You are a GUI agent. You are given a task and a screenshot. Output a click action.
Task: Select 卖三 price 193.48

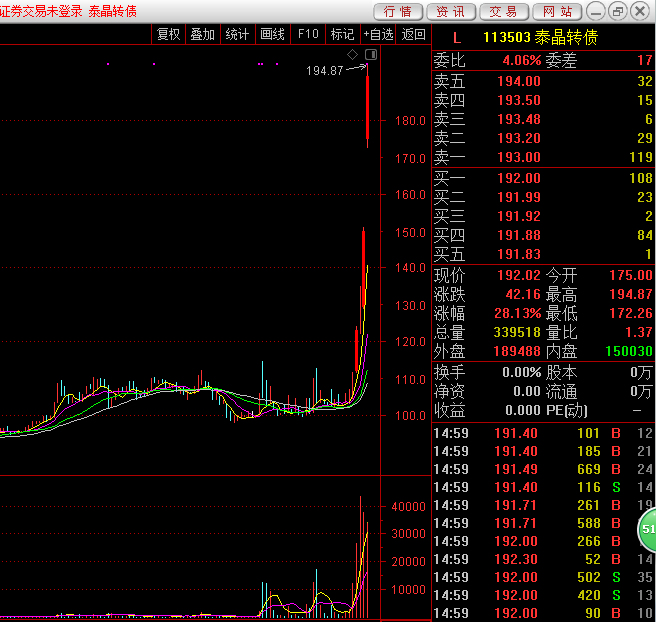(519, 119)
